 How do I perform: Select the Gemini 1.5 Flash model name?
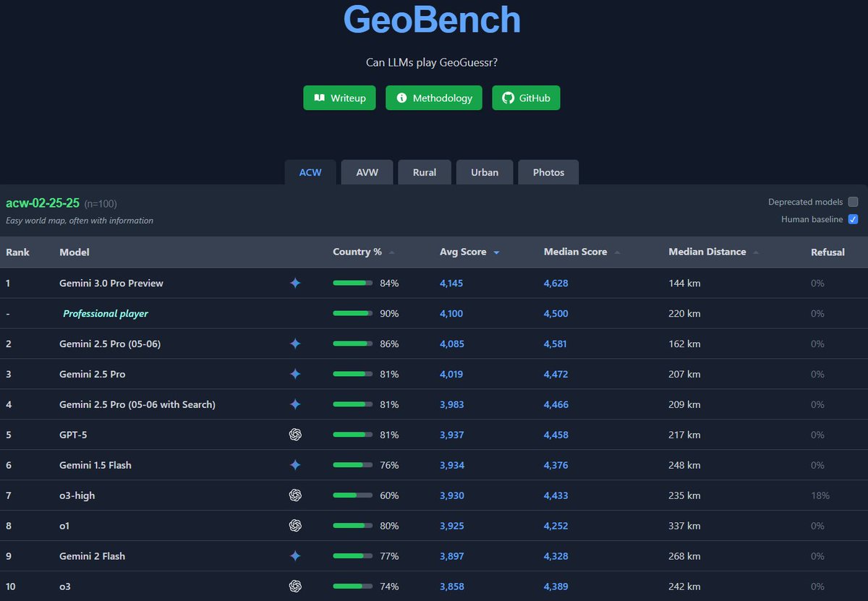(x=95, y=465)
